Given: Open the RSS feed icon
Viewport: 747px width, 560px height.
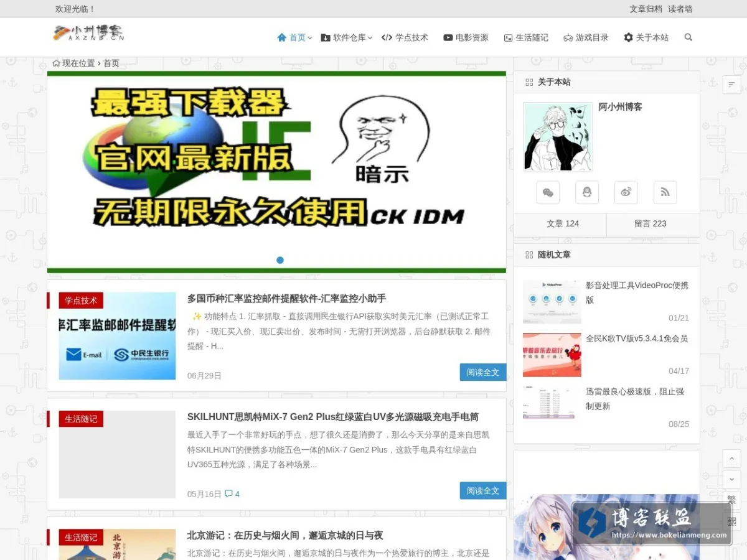Looking at the screenshot, I should (x=665, y=192).
